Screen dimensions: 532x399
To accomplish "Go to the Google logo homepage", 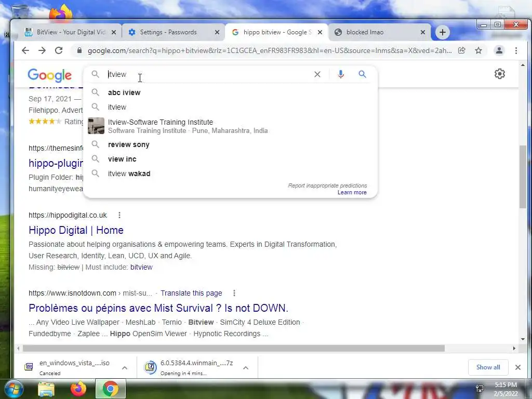I will [x=49, y=75].
